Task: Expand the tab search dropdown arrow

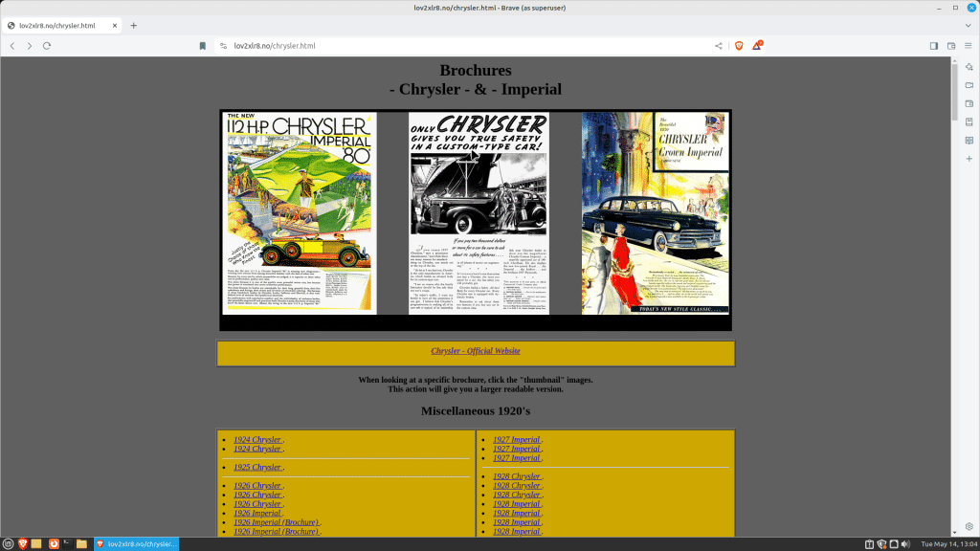Action: 968,25
